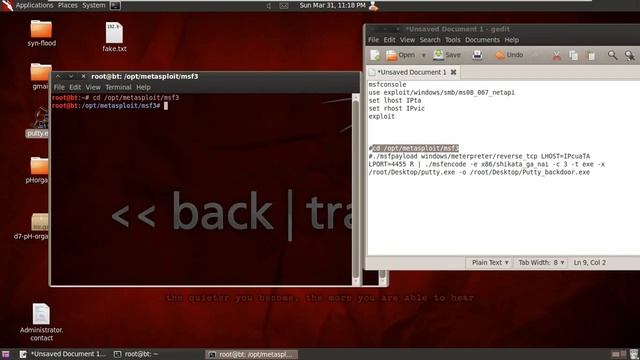Select the putty.exe icon on desktop

click(38, 122)
